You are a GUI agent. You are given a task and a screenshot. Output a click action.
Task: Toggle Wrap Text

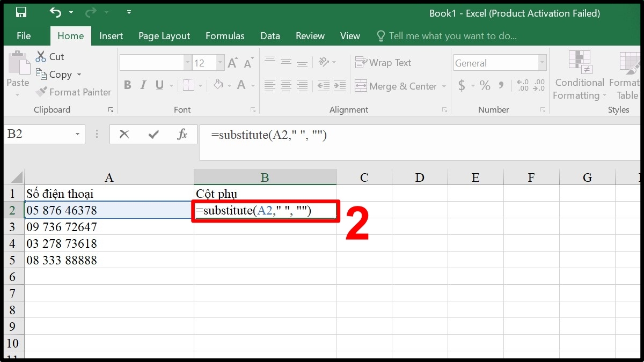[x=383, y=63]
